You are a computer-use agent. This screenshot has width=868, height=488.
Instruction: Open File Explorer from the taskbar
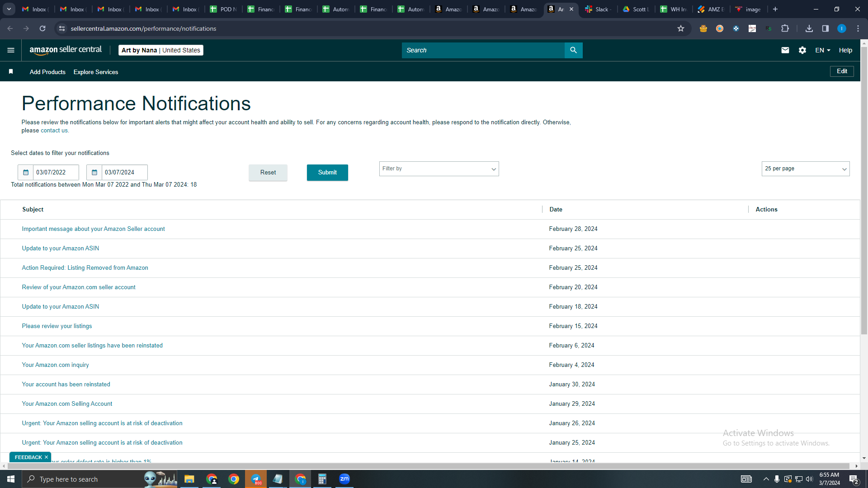(x=189, y=479)
